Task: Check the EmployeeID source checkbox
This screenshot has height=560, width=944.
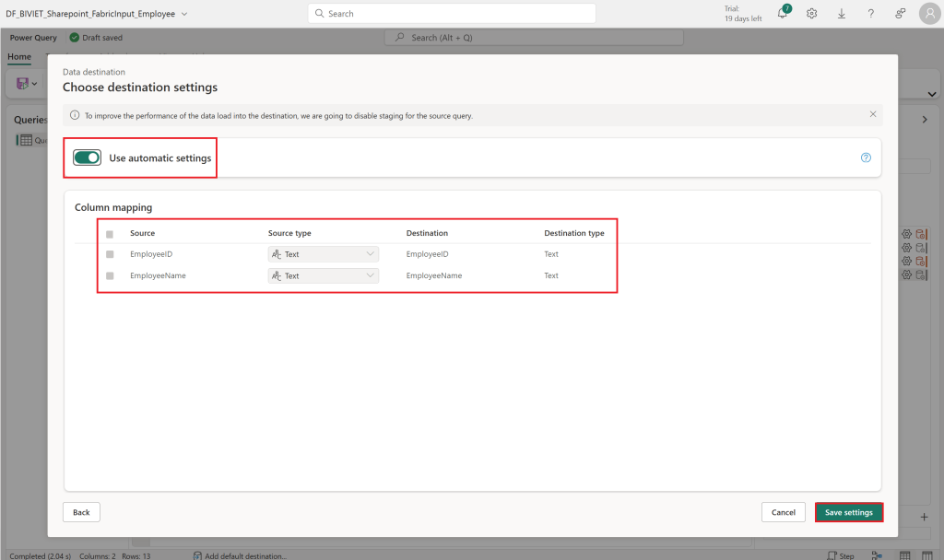Action: (x=110, y=254)
